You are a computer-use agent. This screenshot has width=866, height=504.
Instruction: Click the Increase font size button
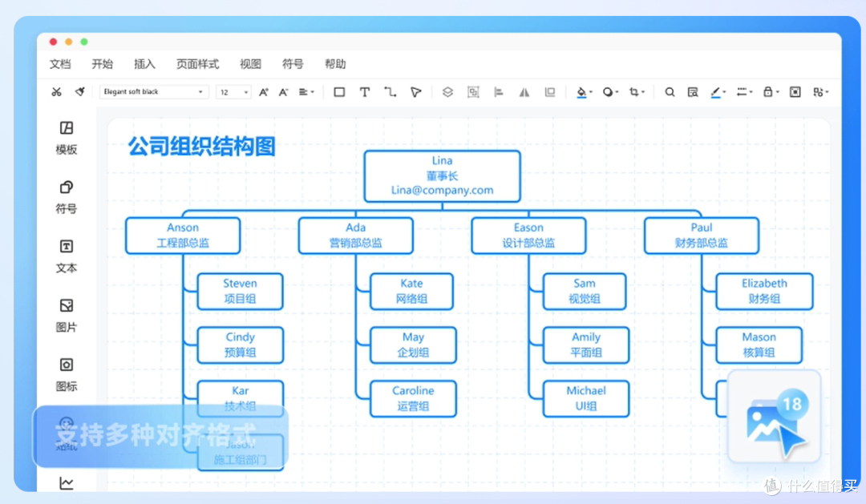click(262, 91)
